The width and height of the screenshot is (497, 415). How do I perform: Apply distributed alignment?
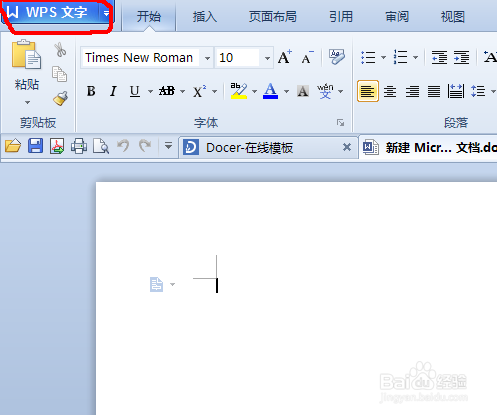click(456, 91)
